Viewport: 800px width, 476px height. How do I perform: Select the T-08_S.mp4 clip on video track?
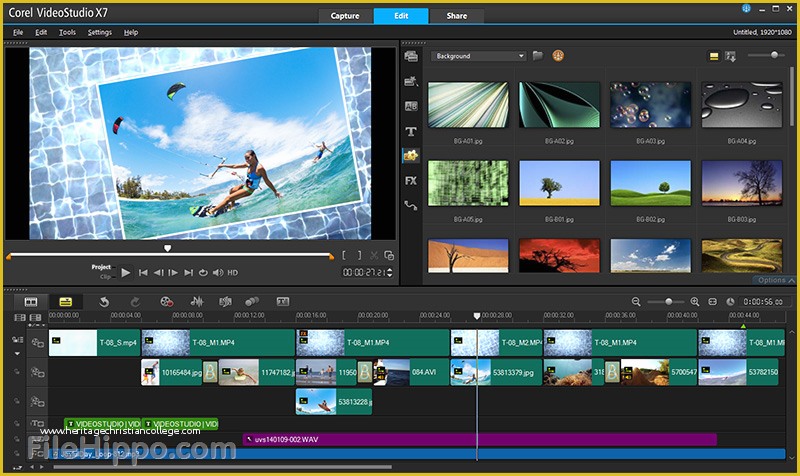(x=94, y=343)
